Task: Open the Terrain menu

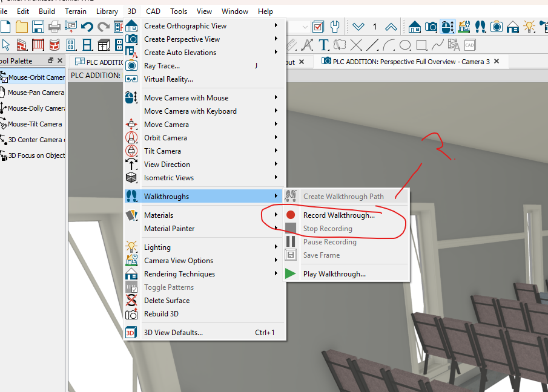Action: pos(76,11)
